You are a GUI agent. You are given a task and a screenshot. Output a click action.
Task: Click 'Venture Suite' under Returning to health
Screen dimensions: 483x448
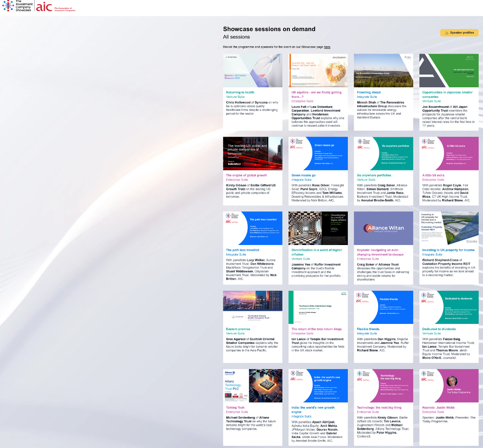pyautogui.click(x=235, y=97)
